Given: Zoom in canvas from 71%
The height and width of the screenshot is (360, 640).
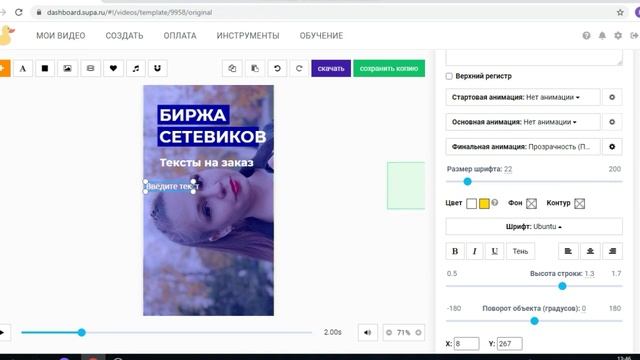Looking at the screenshot, I should 418,333.
